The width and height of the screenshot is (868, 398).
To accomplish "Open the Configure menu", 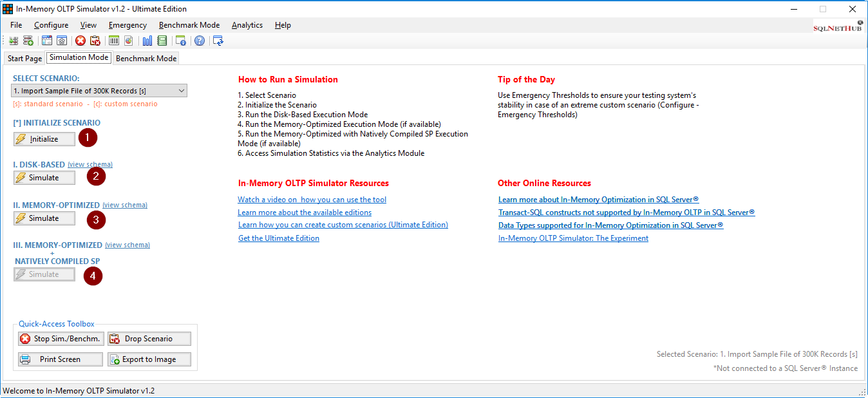I will point(52,25).
